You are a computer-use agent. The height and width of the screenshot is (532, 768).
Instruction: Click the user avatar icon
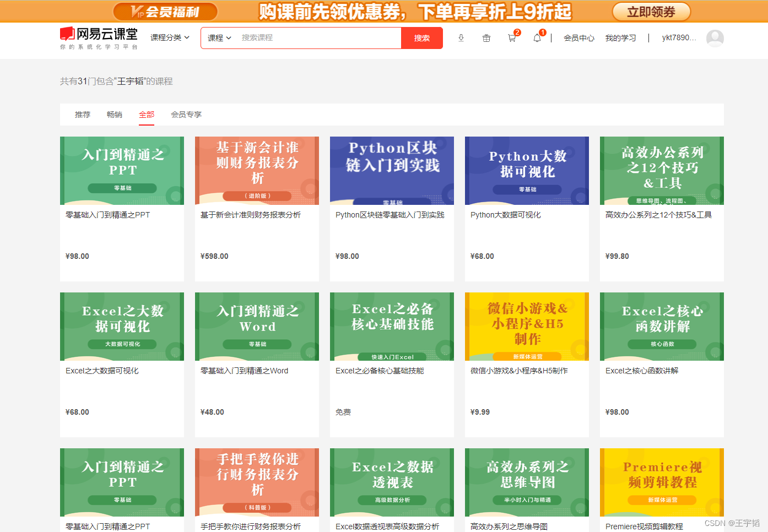coord(715,38)
